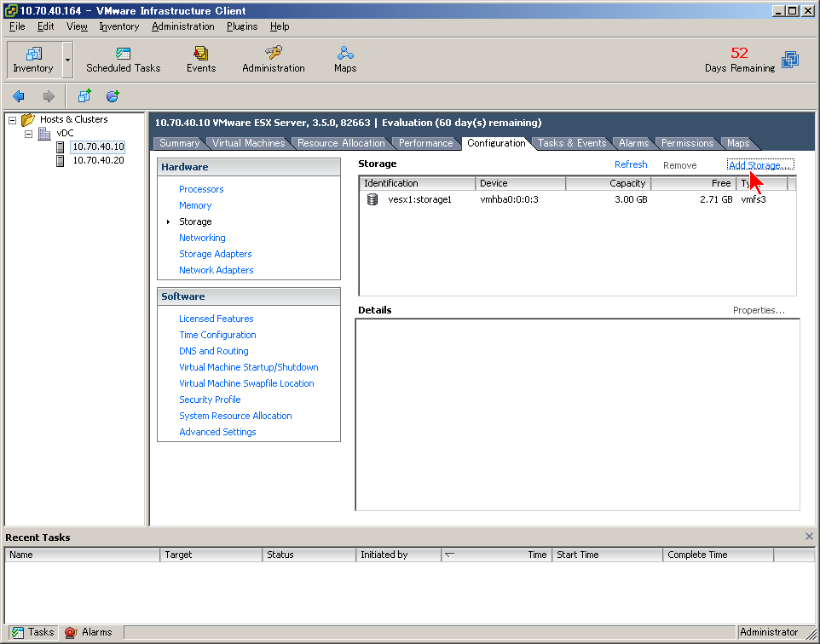Open the View menu
This screenshot has height=644, width=820.
coord(77,26)
